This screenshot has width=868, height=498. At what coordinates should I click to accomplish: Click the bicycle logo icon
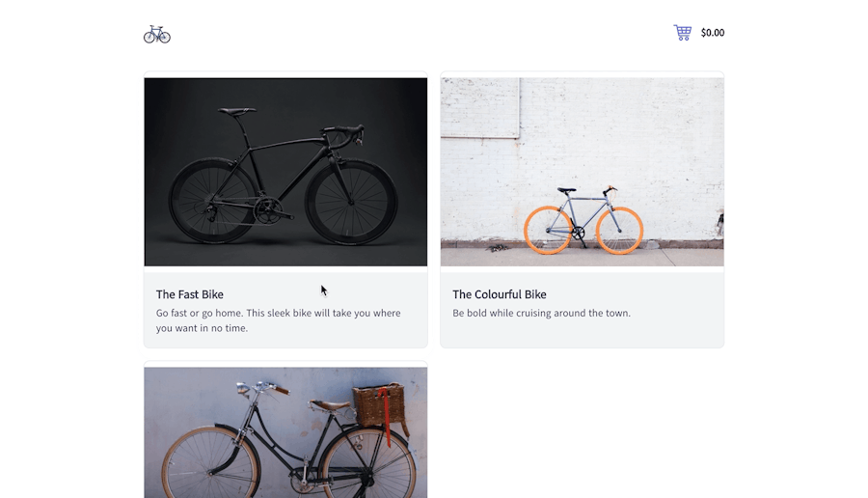[156, 35]
